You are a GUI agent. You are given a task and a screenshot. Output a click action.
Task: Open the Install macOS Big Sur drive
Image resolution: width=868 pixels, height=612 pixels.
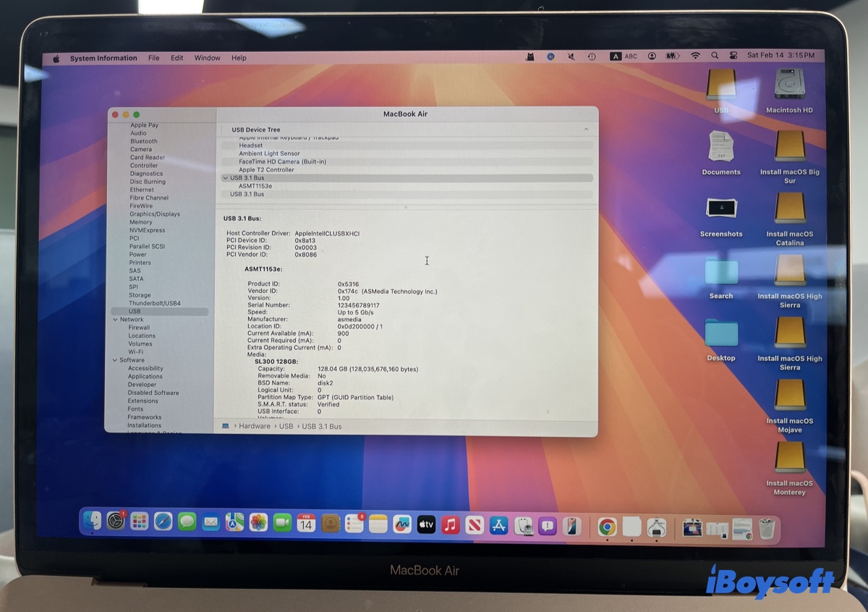[790, 148]
